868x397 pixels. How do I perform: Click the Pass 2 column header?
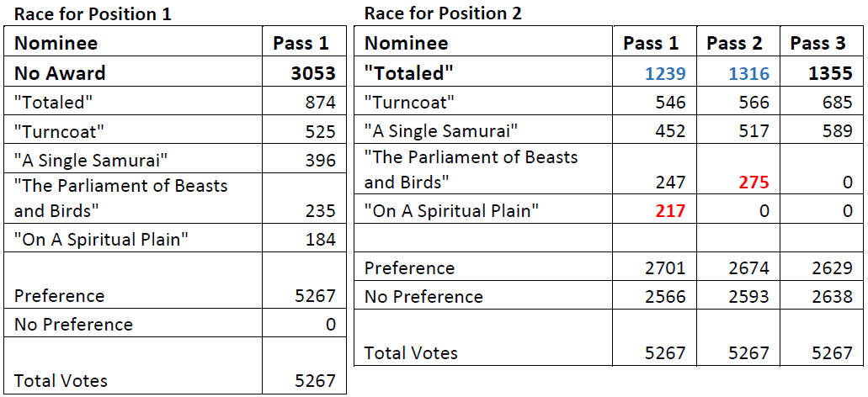tap(734, 43)
